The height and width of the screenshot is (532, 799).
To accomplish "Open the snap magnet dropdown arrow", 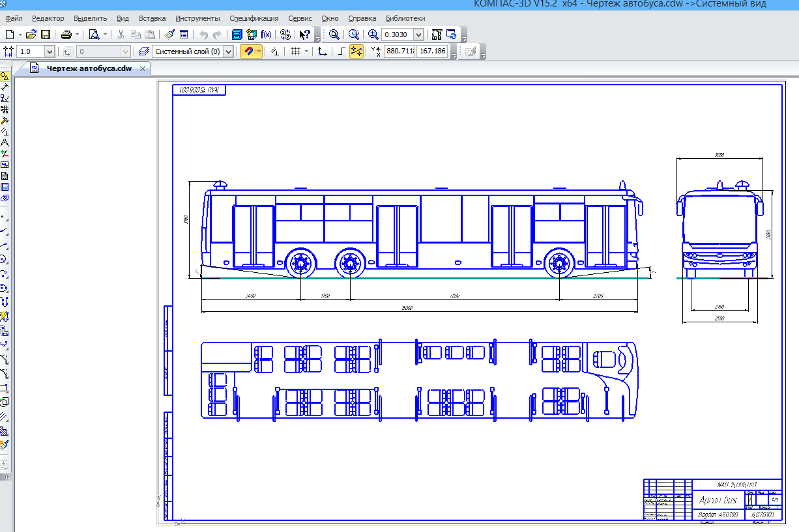I will [x=259, y=51].
